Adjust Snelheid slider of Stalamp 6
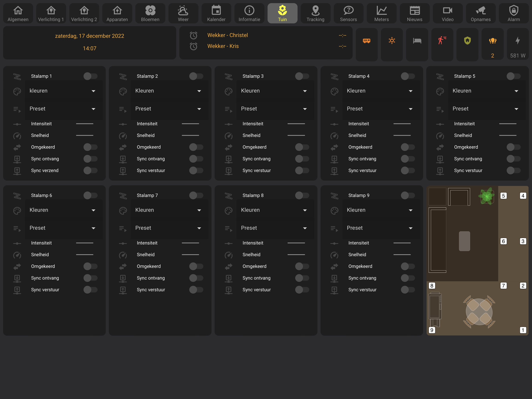This screenshot has width=532, height=399. pyautogui.click(x=85, y=255)
